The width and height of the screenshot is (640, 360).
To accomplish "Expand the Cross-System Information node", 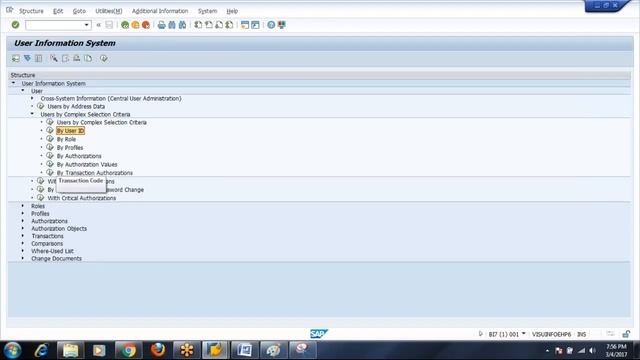I will (x=32, y=98).
